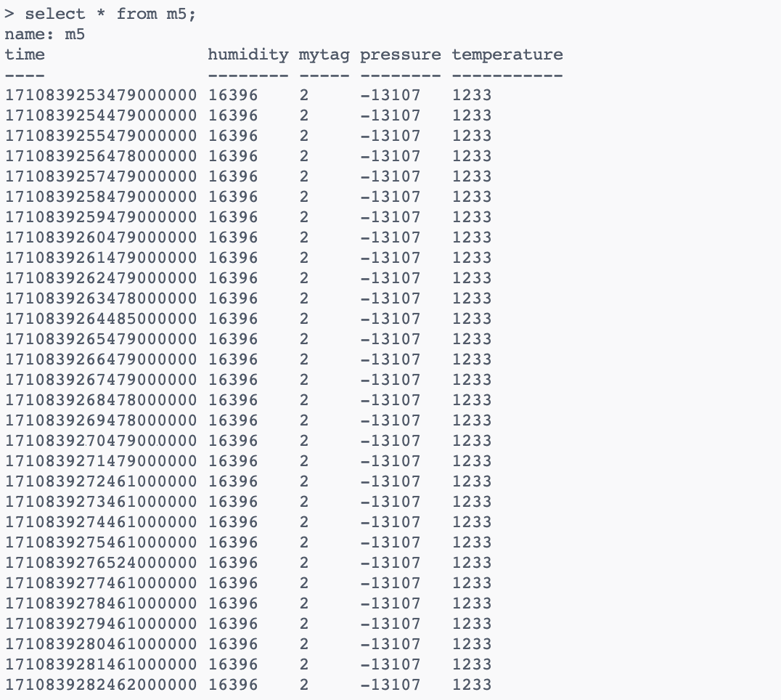Click temperature value 1233 in the last row
781x700 pixels.
(x=472, y=685)
